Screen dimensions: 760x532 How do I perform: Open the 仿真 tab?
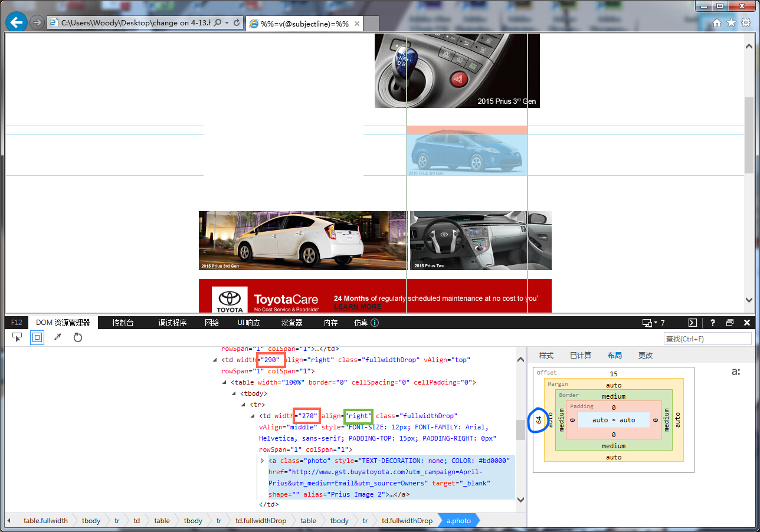pyautogui.click(x=361, y=323)
